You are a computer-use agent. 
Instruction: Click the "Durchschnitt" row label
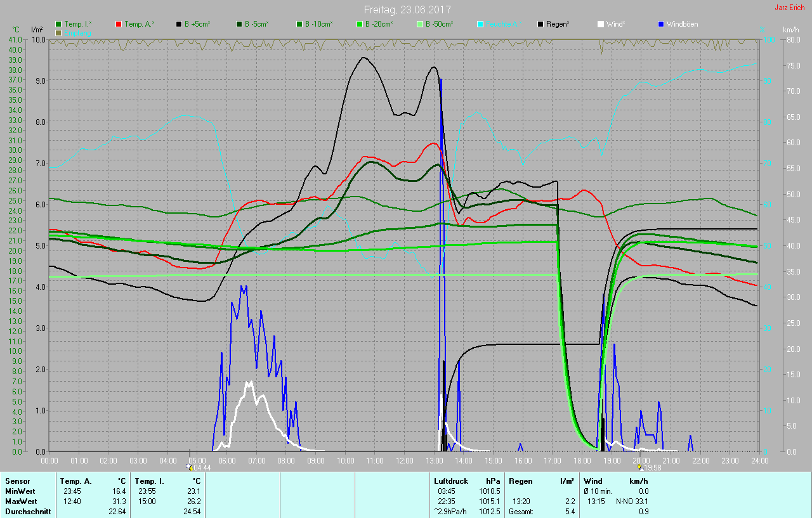28,512
